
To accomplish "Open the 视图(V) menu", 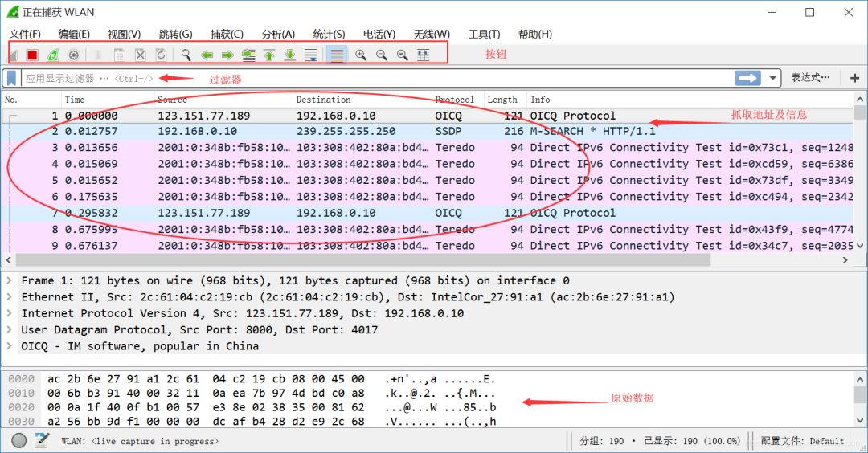I will (124, 35).
